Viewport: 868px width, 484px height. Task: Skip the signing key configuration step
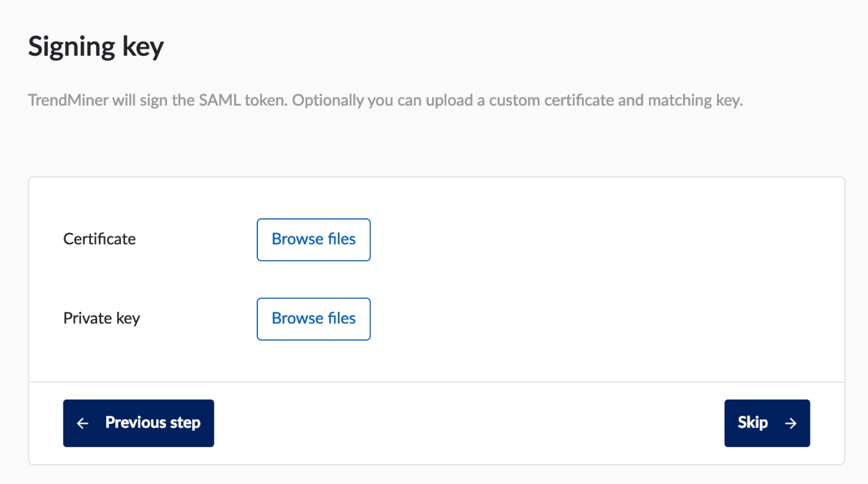coord(766,423)
